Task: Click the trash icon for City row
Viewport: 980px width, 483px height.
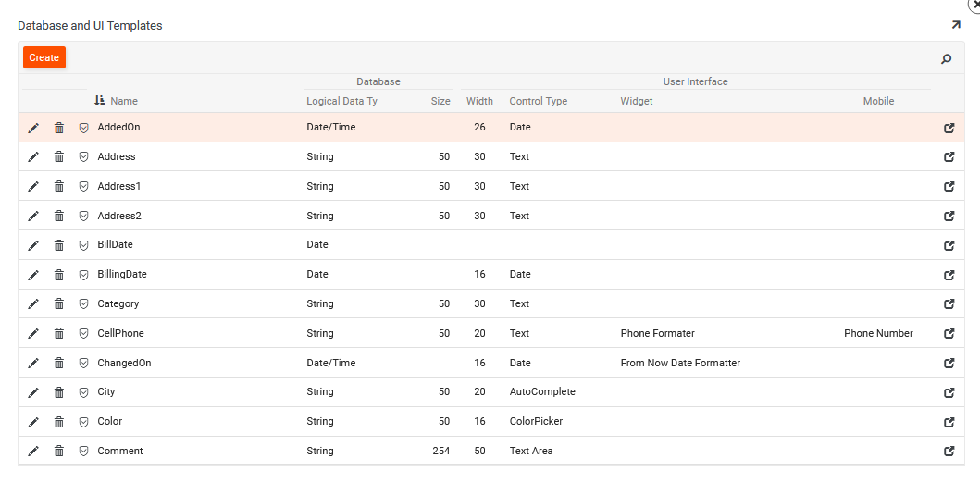Action: point(59,392)
